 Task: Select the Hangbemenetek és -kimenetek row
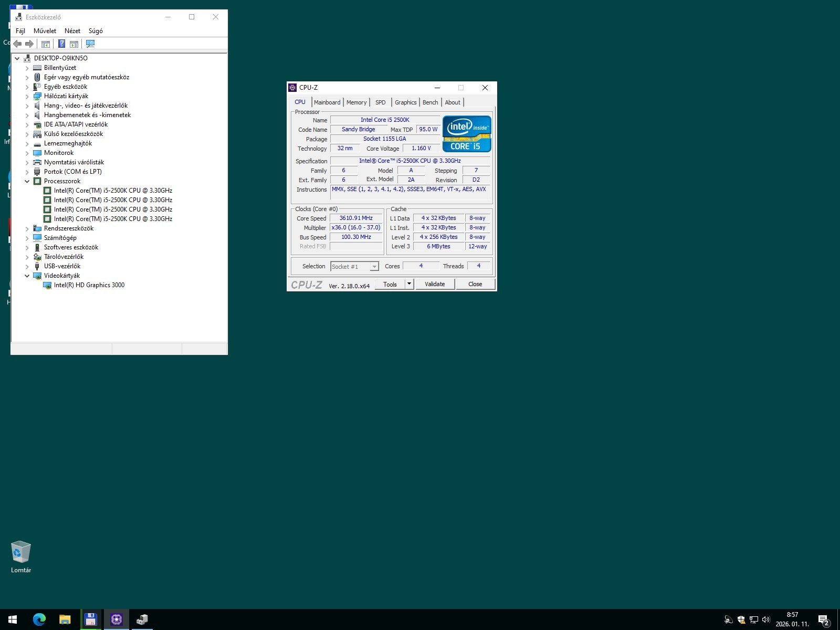(x=87, y=115)
